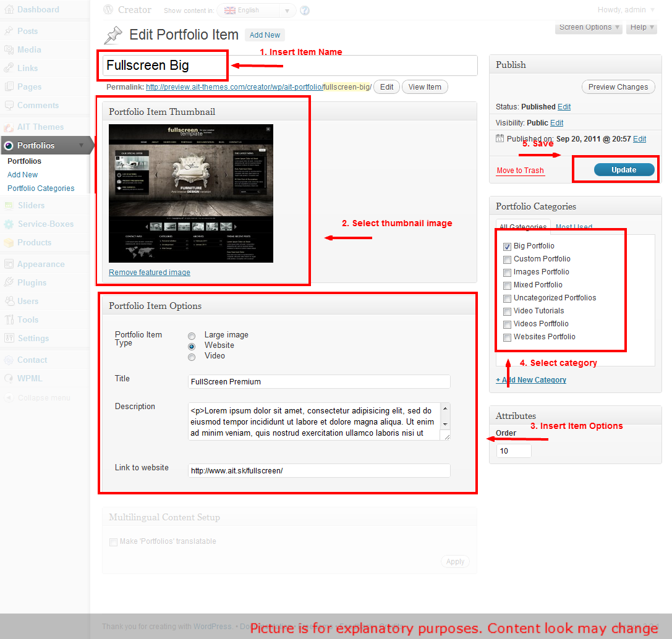Screen dimensions: 672x639
Task: Click the Appearance icon in sidebar
Action: point(9,264)
